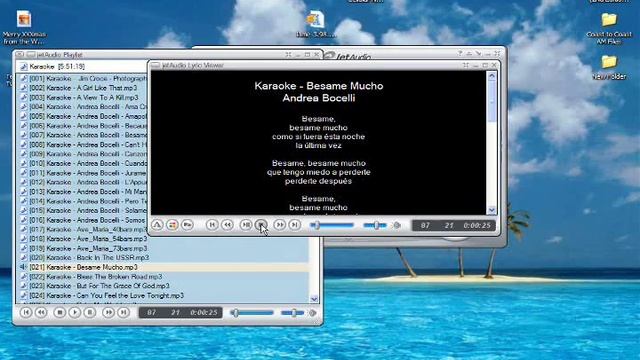The width and height of the screenshot is (640, 360).
Task: Stop playback from Lyric Viewer controls
Action: [261, 225]
